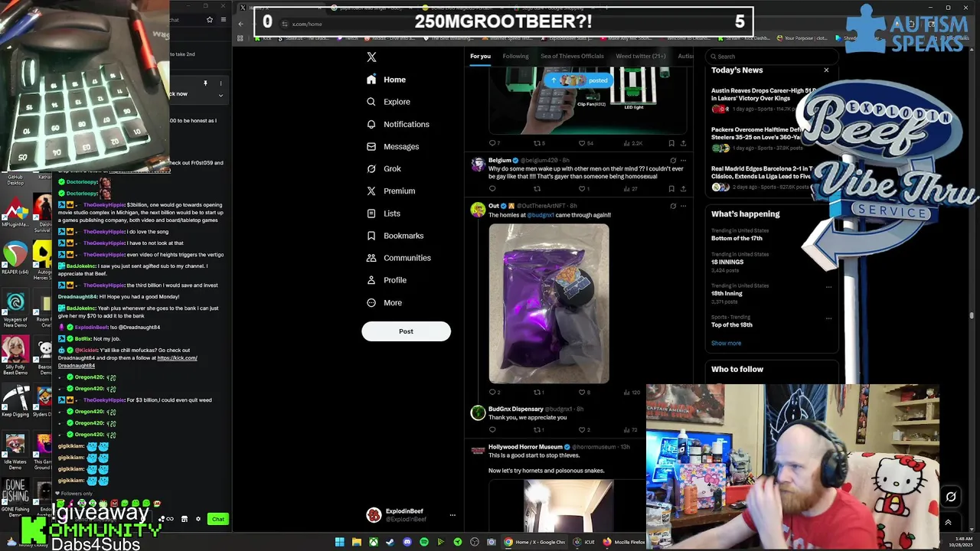This screenshot has width=980, height=551.
Task: Open the X logo in the sidebar
Action: (371, 57)
